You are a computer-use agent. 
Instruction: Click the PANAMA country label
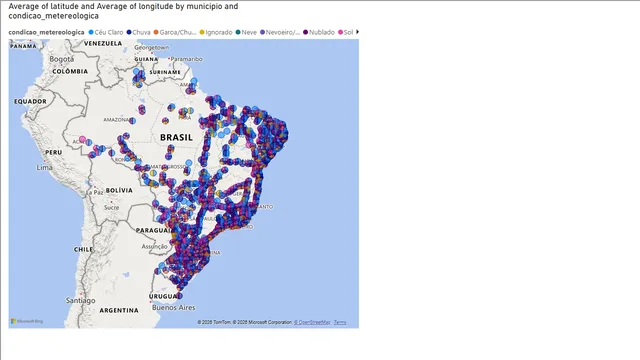pyautogui.click(x=23, y=46)
